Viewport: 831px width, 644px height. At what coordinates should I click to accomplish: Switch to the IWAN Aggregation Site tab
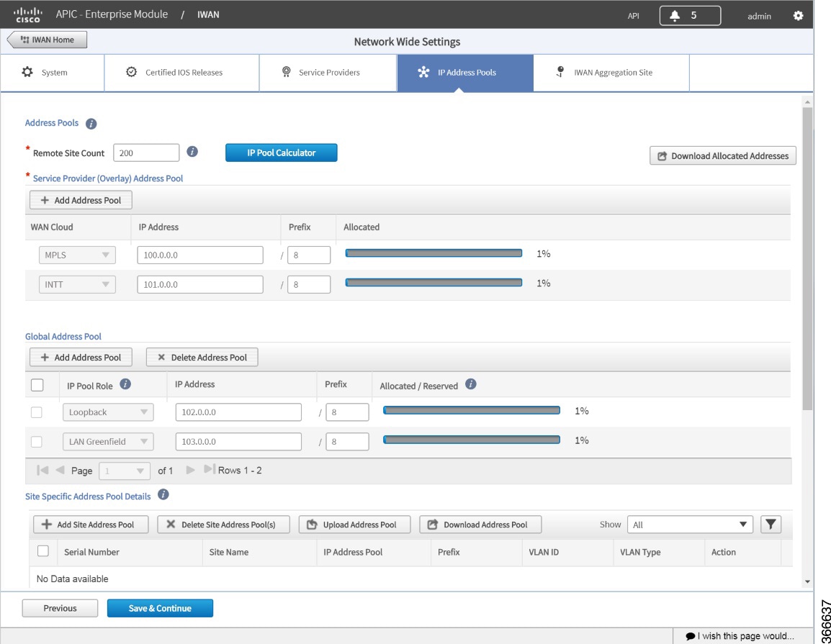(611, 73)
